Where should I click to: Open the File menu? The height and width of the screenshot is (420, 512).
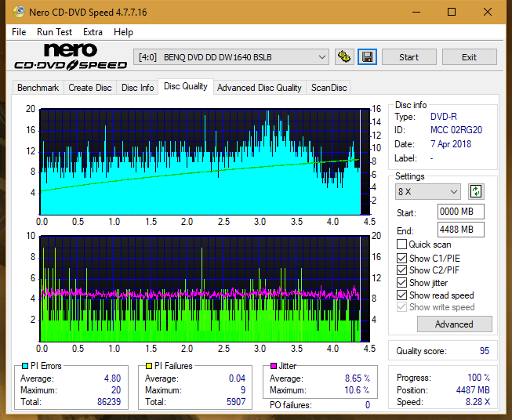coord(19,32)
